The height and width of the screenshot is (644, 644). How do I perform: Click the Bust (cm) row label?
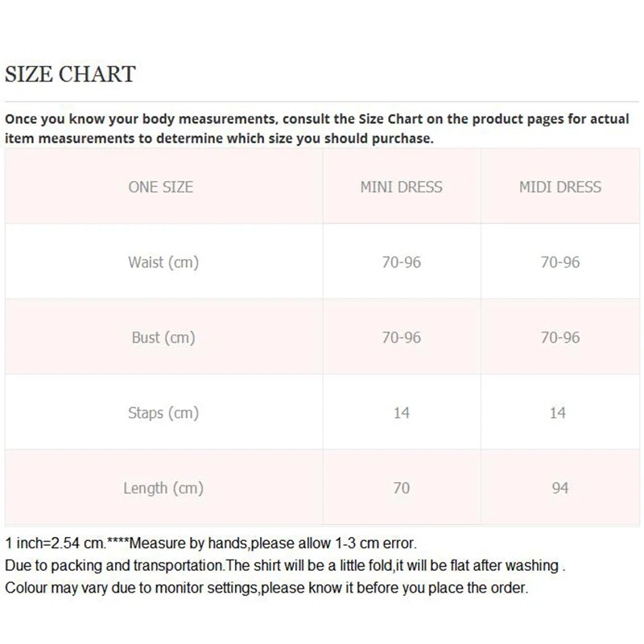(163, 337)
